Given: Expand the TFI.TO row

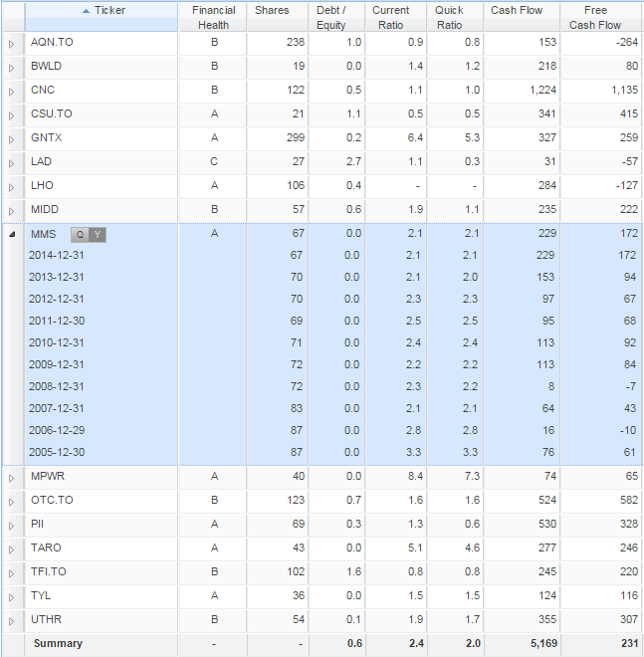Looking at the screenshot, I should click(x=12, y=573).
